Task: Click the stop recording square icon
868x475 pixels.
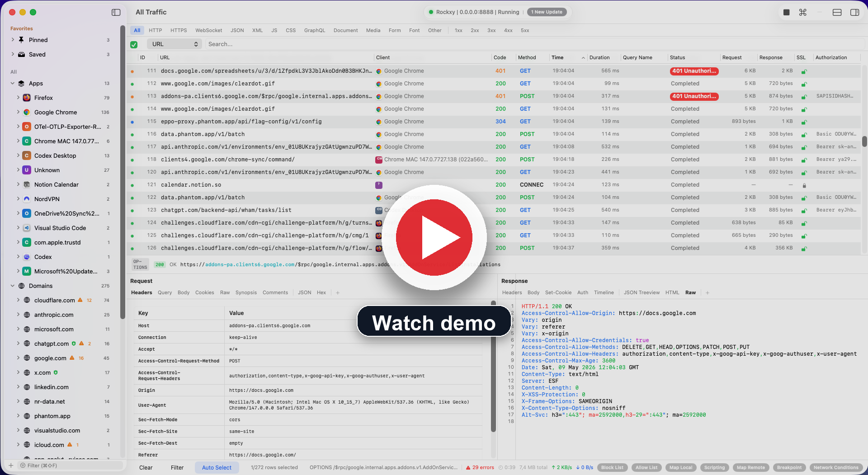Action: click(787, 13)
